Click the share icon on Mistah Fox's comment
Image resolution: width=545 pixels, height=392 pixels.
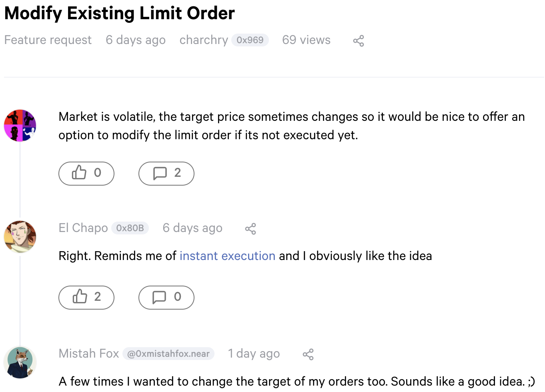(308, 354)
